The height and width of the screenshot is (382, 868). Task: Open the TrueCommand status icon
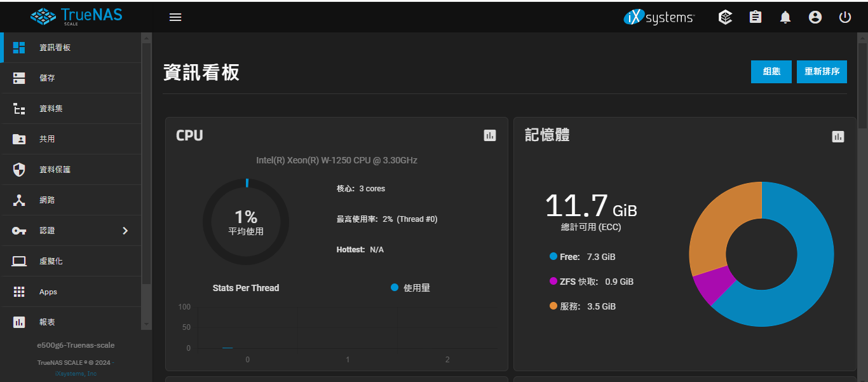(x=725, y=17)
